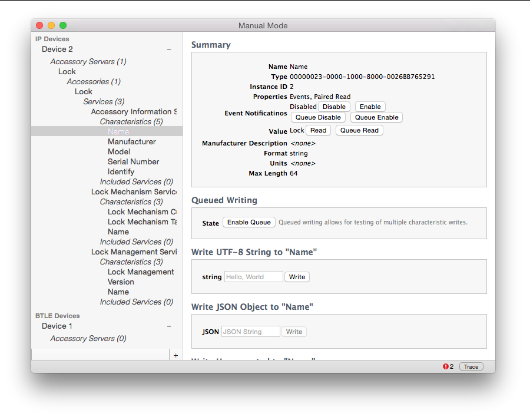Click the Queue Enable button

click(x=376, y=117)
